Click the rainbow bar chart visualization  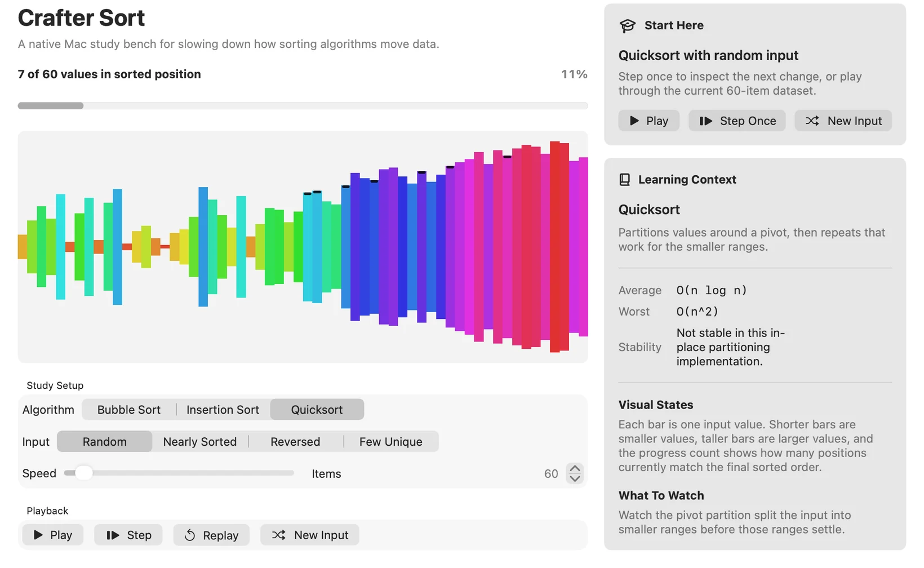303,247
